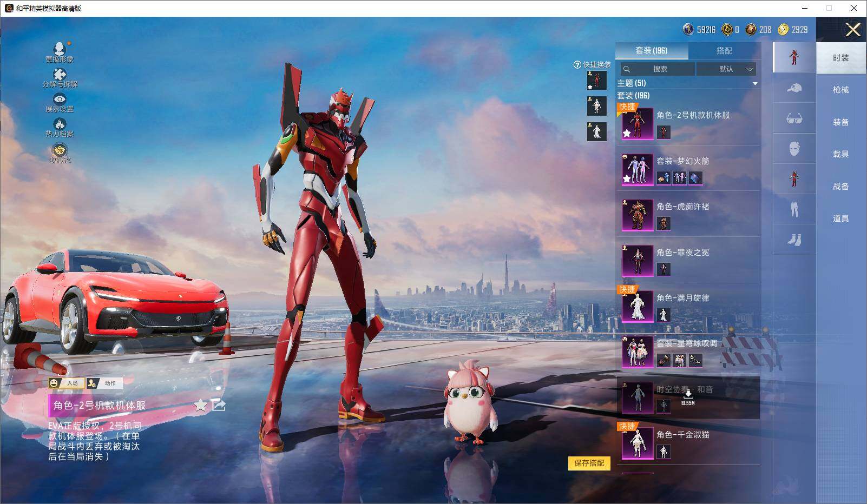
Task: Open 道具 section in right menu
Action: pos(841,218)
